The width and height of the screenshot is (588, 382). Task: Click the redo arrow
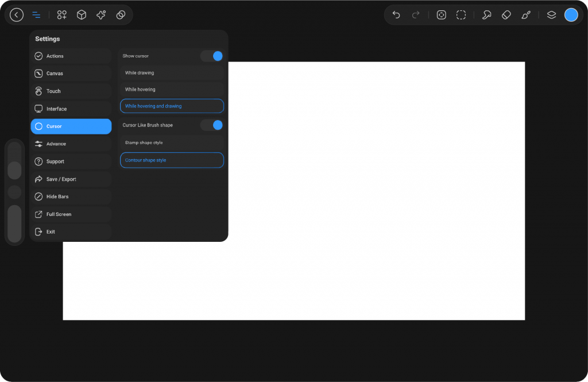[416, 15]
